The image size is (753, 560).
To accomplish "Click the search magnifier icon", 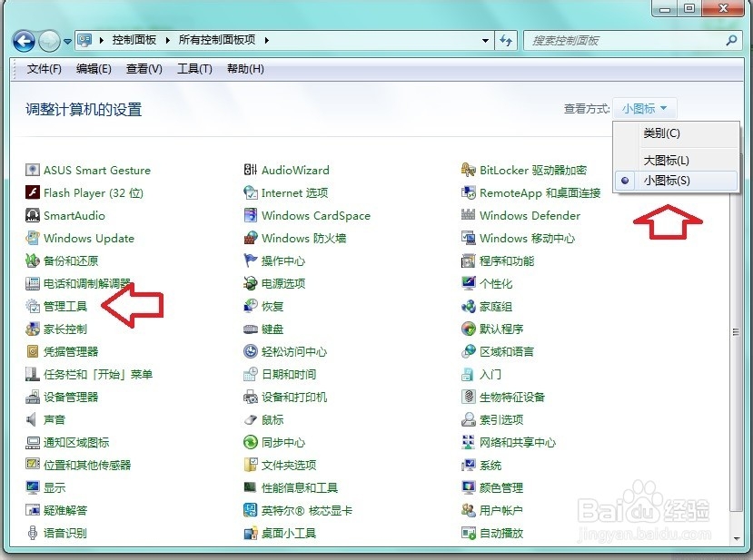I will pyautogui.click(x=731, y=40).
